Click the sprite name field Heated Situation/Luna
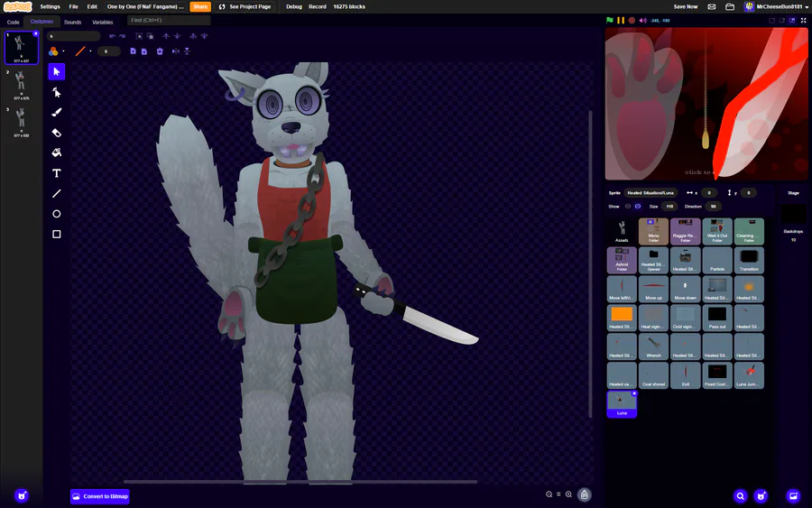The height and width of the screenshot is (508, 812). click(x=651, y=192)
